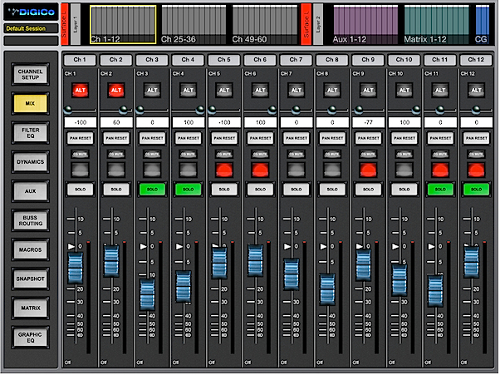Enable the ALT button on Ch 7
Viewport: 500px width, 375px height.
[296, 90]
